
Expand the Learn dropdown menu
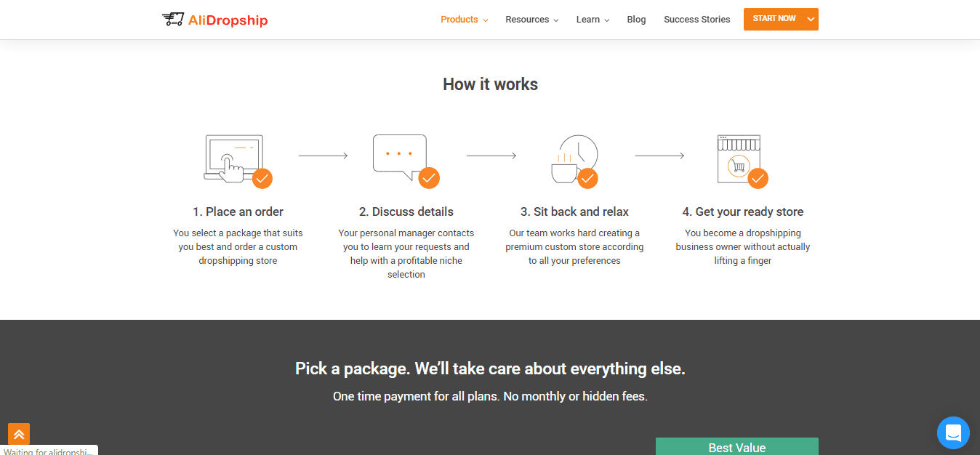point(593,20)
